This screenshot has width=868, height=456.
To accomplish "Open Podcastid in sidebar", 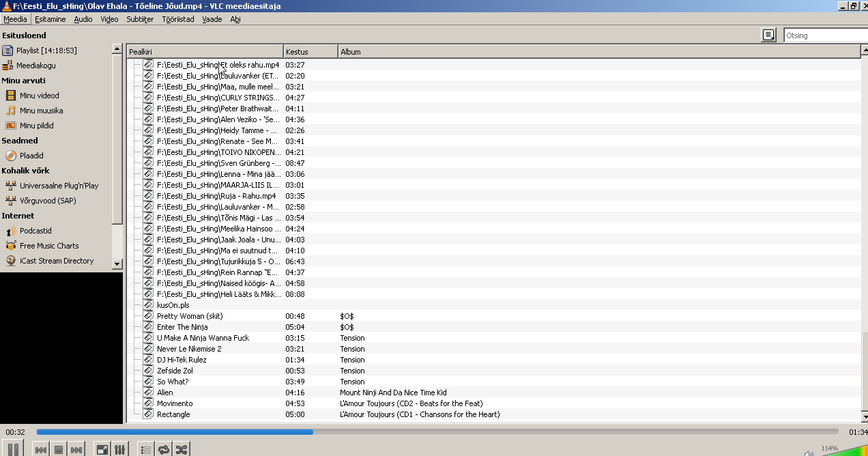I will coord(35,231).
